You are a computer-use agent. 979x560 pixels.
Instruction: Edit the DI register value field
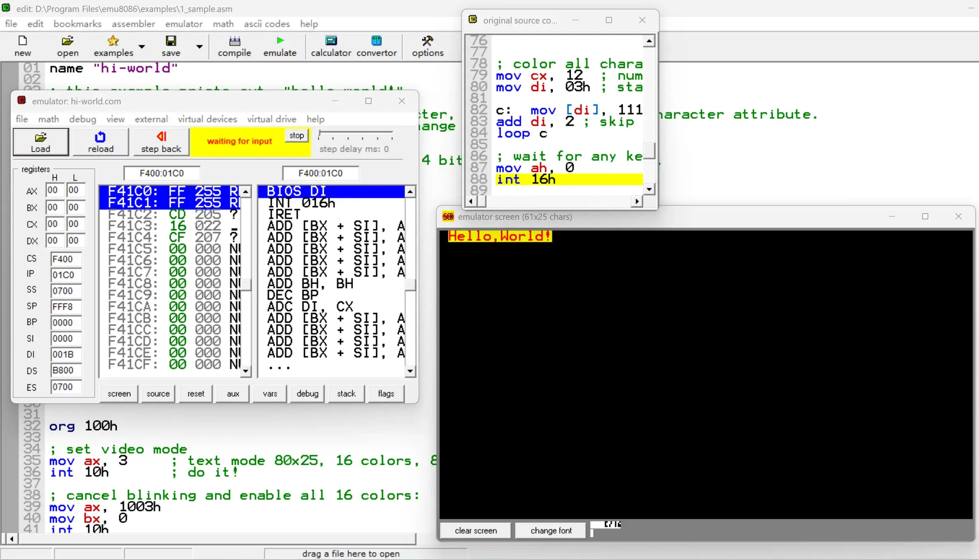tap(66, 354)
